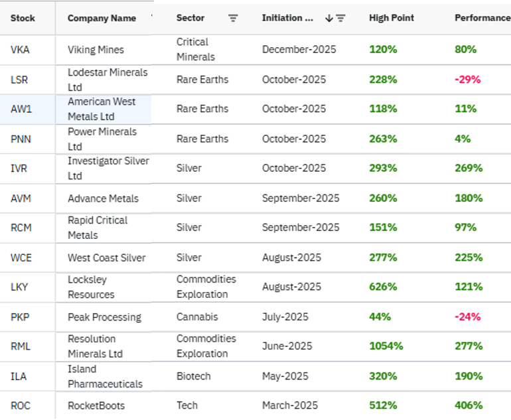Click the Sector column header label
Screen dimensions: 511x420
(x=190, y=19)
